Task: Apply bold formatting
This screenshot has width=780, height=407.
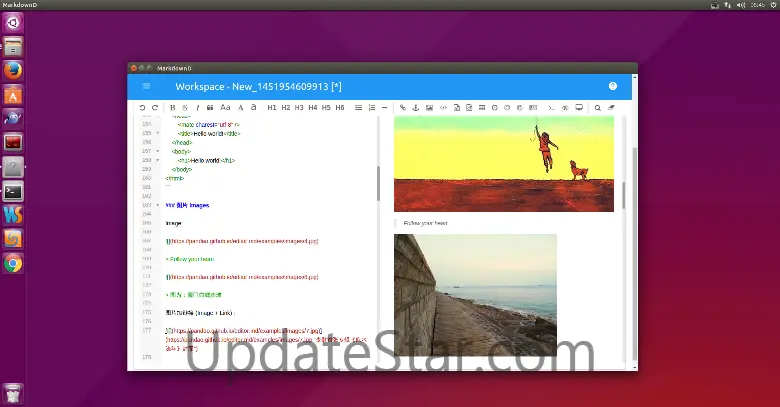Action: (x=173, y=107)
